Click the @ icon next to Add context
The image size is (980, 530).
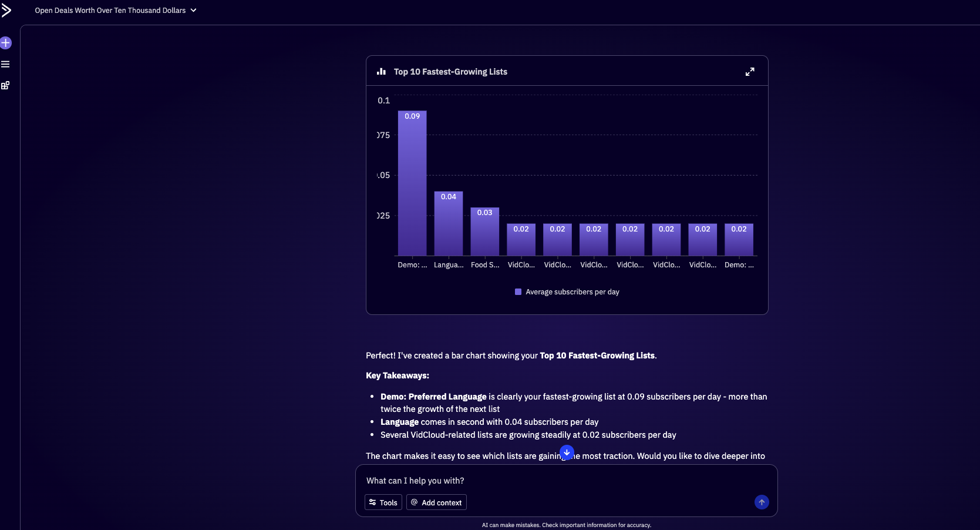coord(414,502)
